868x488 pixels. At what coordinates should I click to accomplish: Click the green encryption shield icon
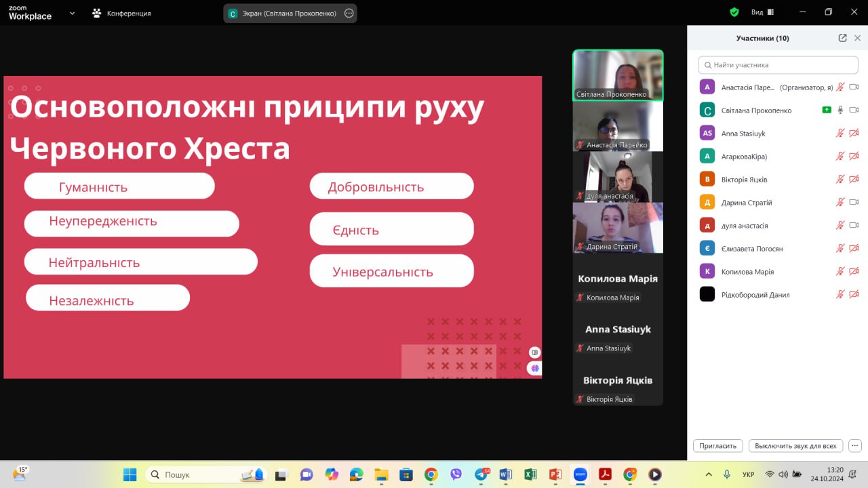coord(734,12)
